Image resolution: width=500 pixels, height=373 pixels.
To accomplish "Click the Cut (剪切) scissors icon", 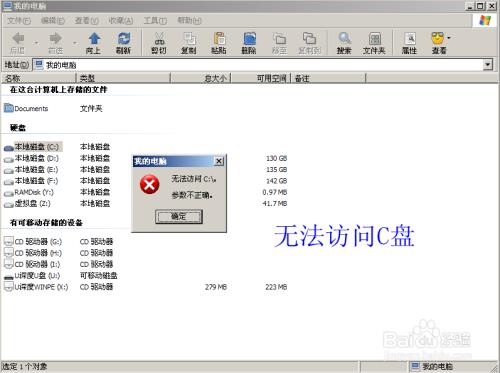I will coord(159,39).
